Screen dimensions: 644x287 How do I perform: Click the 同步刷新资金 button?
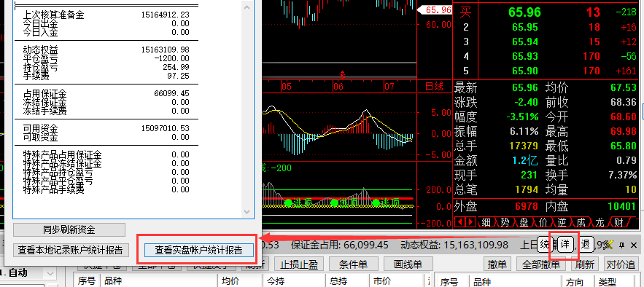click(x=69, y=230)
